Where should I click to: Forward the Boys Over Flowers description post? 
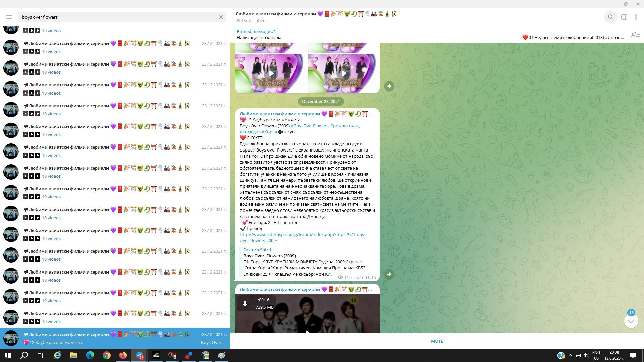point(389,274)
